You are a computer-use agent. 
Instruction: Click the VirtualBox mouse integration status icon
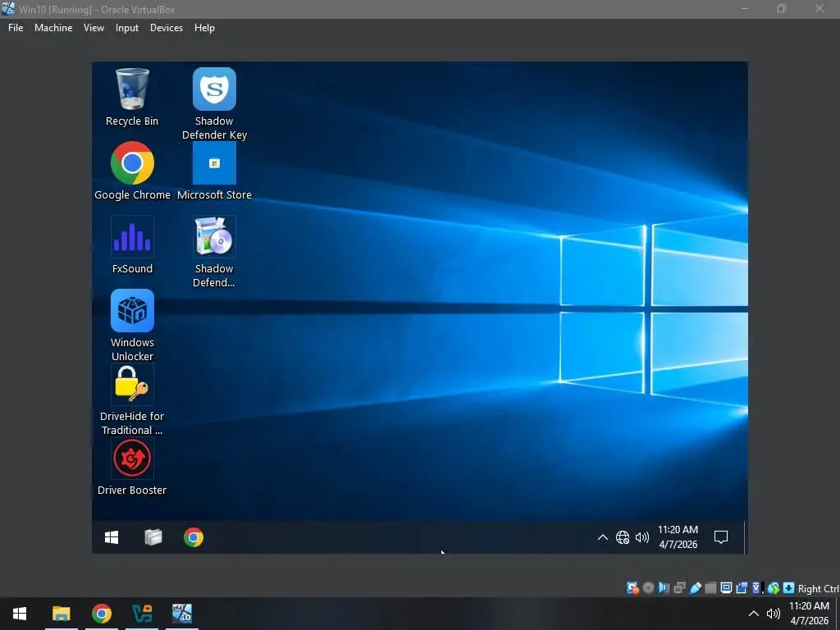coord(773,588)
